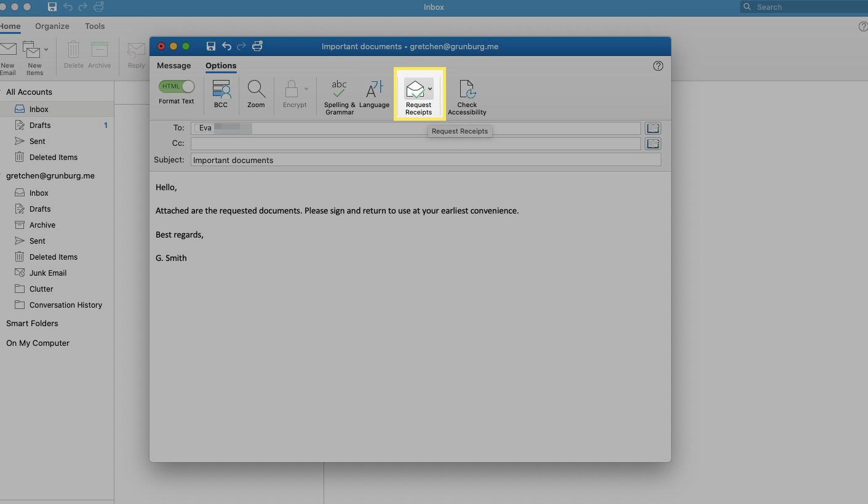Click save icon in main window title bar

pyautogui.click(x=52, y=7)
